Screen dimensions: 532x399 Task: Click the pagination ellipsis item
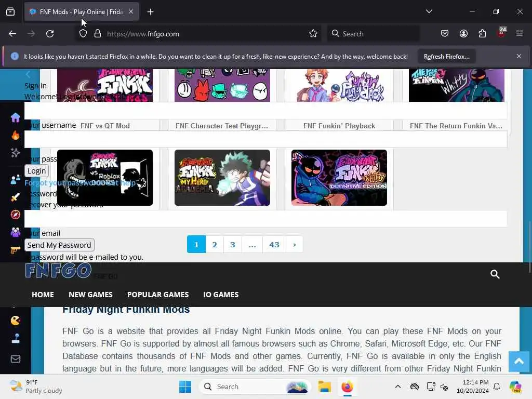click(252, 244)
